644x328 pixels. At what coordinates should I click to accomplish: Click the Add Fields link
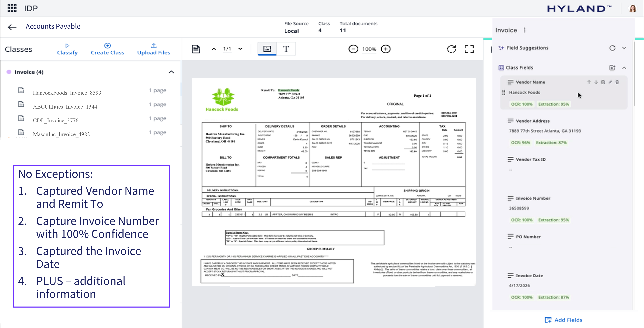(x=563, y=320)
